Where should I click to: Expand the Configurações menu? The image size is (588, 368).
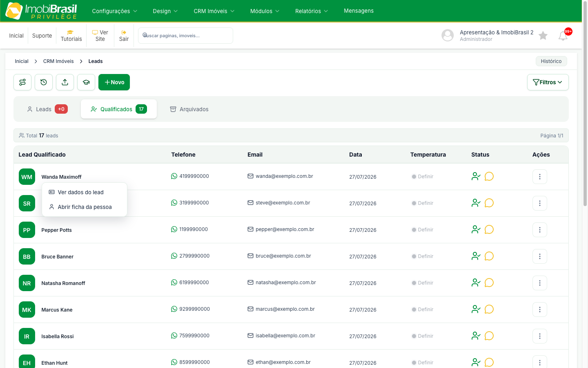pyautogui.click(x=115, y=11)
